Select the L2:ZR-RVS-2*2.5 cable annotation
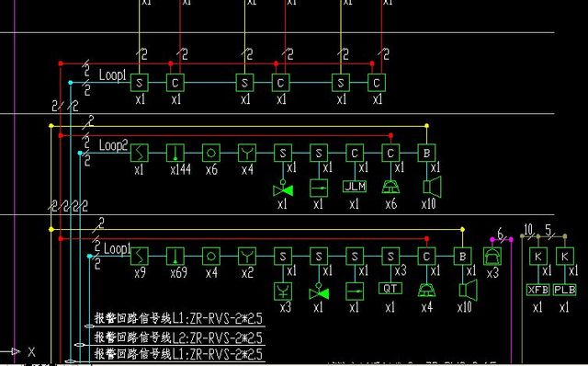Screen dimensions: 588x366 point(178,337)
